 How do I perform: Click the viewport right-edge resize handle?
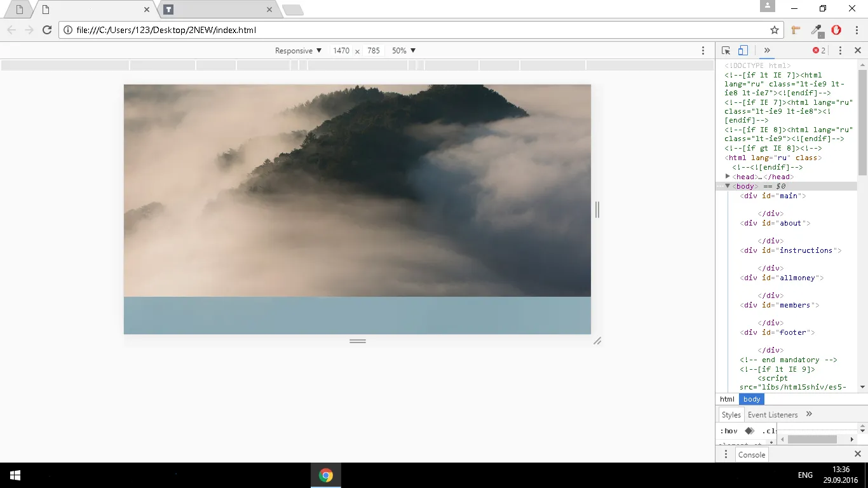coord(597,210)
